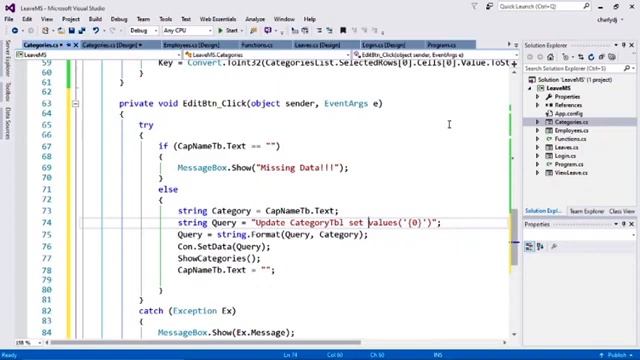Image resolution: width=640 pixels, height=360 pixels.
Task: Click the Refresh icon in Solution Explorer
Action: click(x=591, y=57)
